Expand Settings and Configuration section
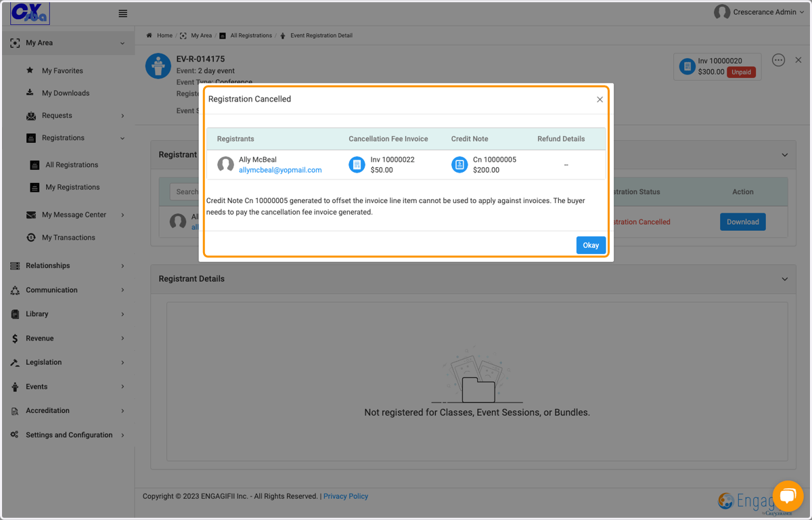Viewport: 812px width, 520px height. tap(122, 435)
